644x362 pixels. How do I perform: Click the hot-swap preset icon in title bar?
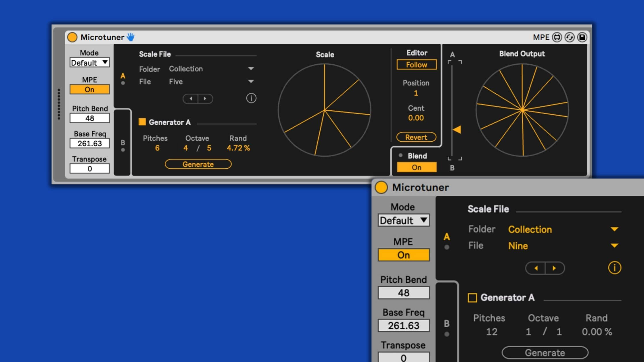point(569,37)
